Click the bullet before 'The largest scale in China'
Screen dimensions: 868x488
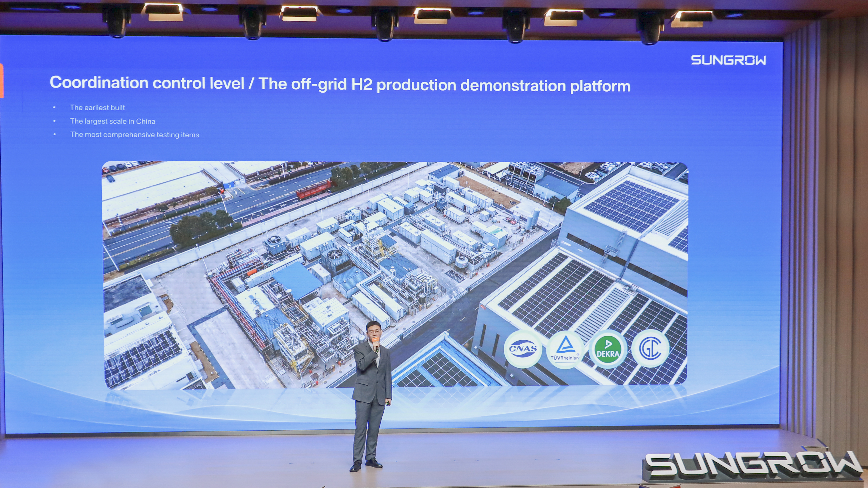coord(54,121)
